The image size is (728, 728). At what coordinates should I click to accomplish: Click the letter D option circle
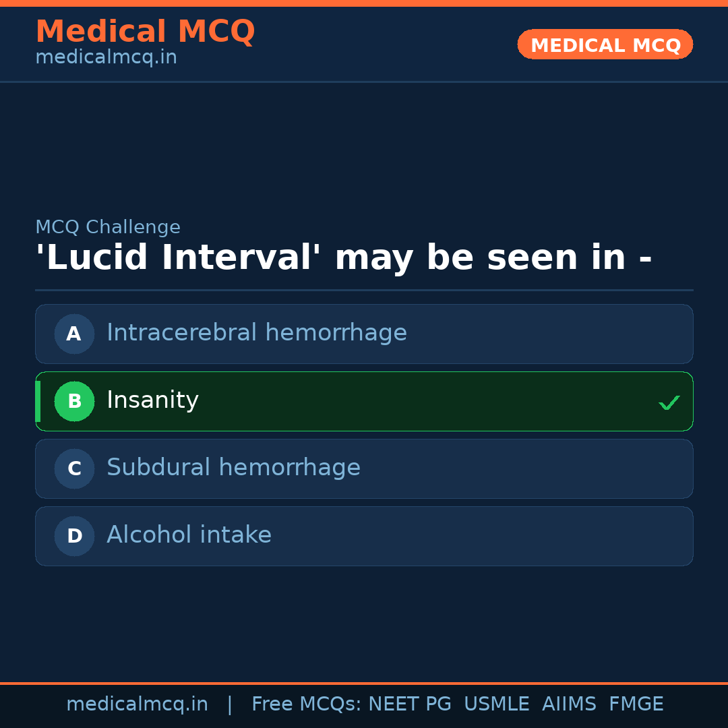(74, 536)
